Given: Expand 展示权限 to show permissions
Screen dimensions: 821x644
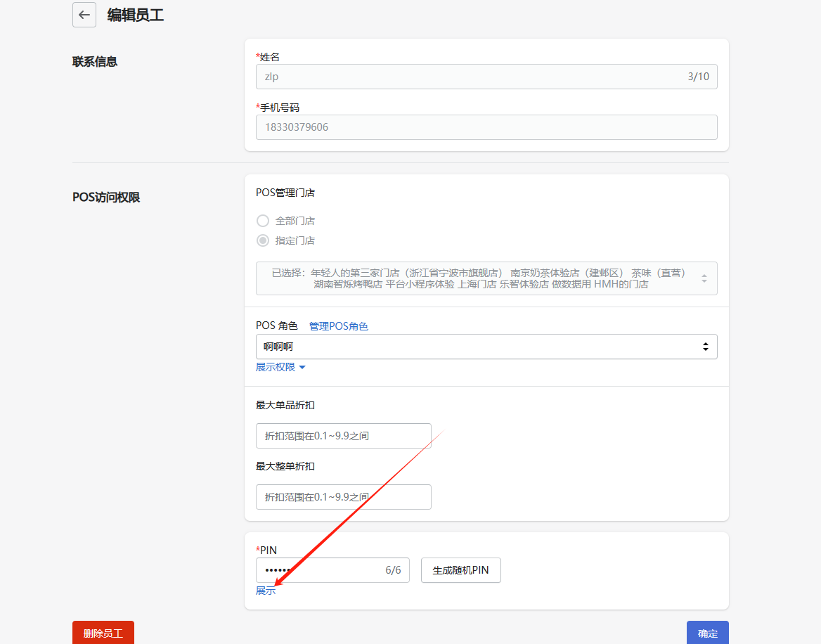Looking at the screenshot, I should point(276,367).
